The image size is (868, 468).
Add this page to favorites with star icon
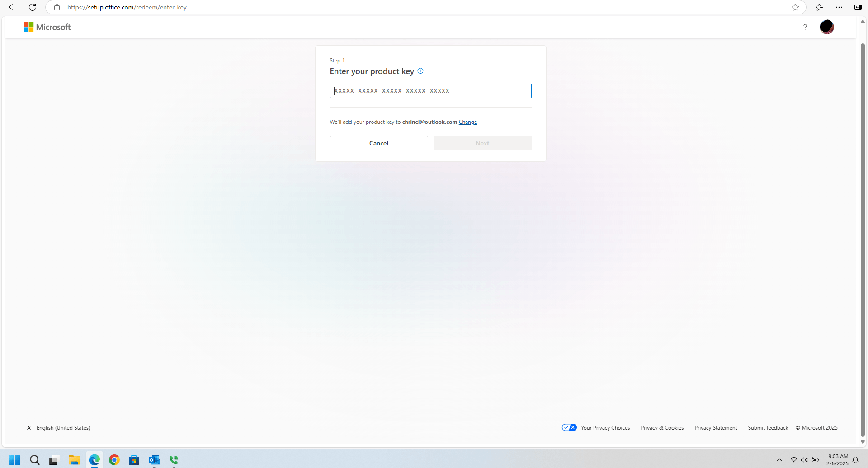(795, 7)
